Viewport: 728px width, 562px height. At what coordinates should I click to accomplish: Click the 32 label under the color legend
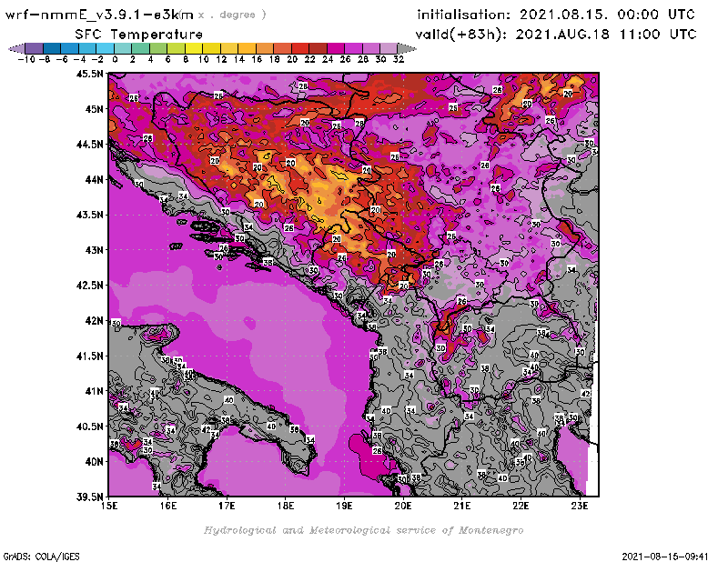click(399, 59)
